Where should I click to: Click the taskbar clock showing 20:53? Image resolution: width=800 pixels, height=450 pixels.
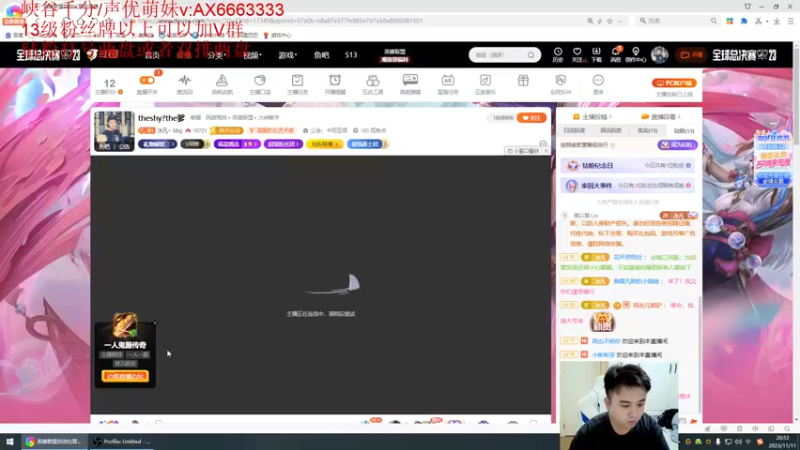pyautogui.click(x=782, y=442)
